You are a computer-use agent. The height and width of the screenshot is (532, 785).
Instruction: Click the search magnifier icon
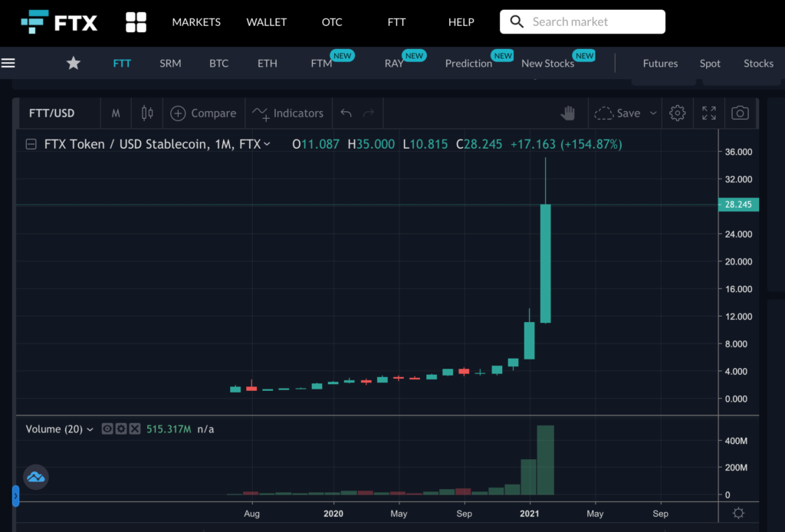(x=517, y=21)
